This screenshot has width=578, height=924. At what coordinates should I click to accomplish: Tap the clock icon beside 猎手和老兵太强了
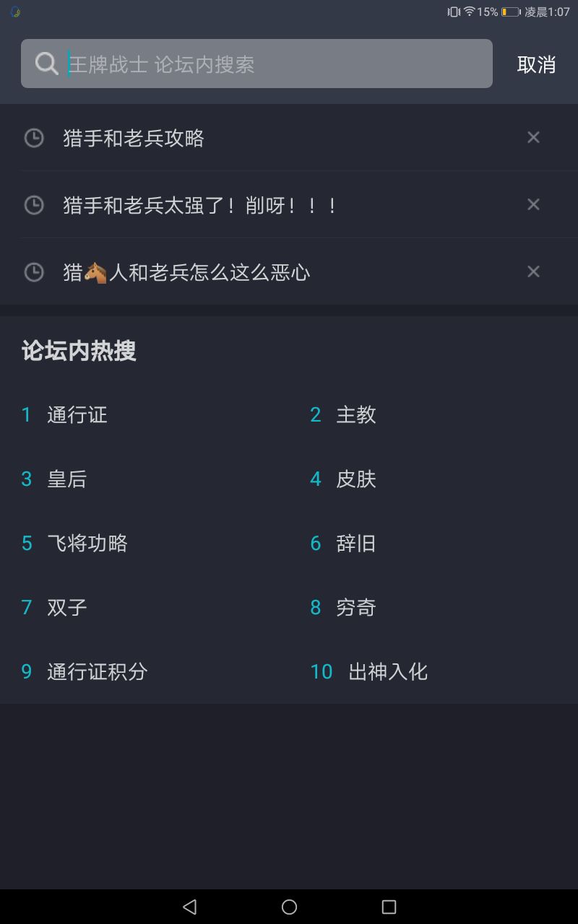click(34, 205)
